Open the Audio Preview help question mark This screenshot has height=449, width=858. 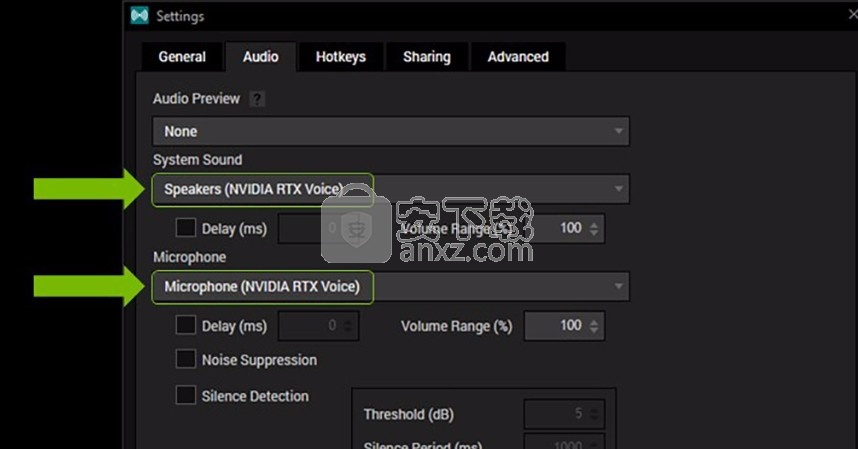257,99
